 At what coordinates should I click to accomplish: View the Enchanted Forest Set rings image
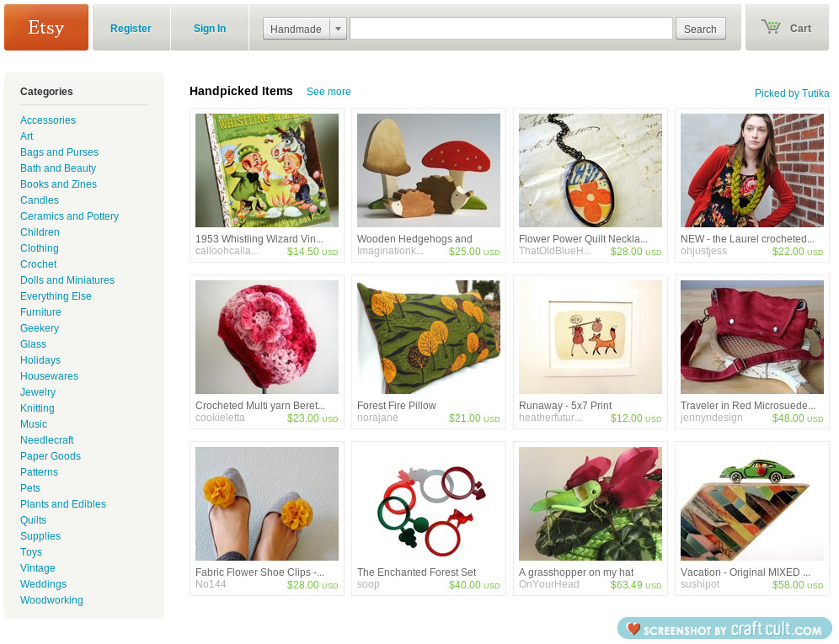[x=429, y=504]
